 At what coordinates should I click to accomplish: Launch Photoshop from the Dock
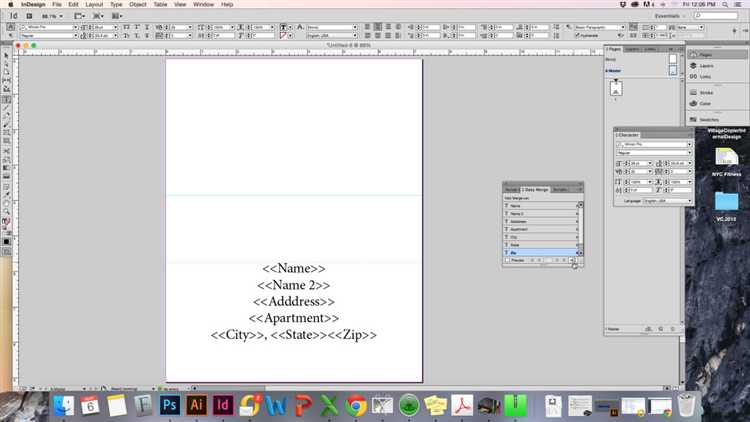pyautogui.click(x=170, y=405)
